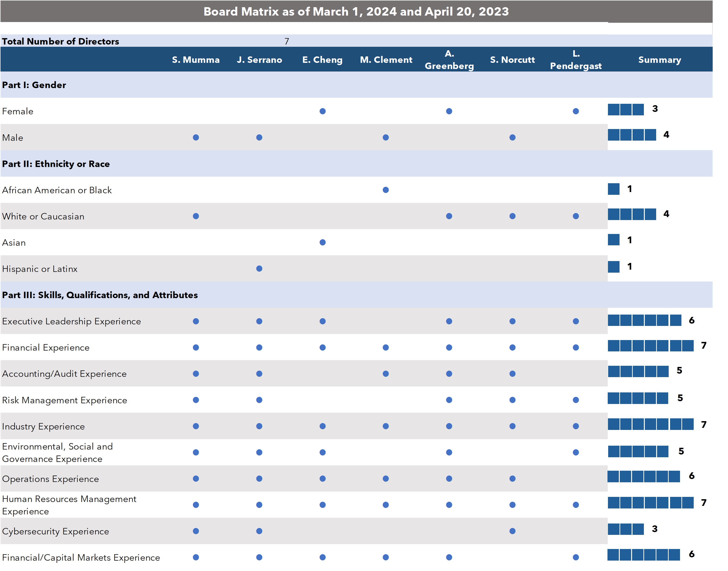
Task: Click the 'Hispanic or Latinx' row label
Action: tap(40, 269)
